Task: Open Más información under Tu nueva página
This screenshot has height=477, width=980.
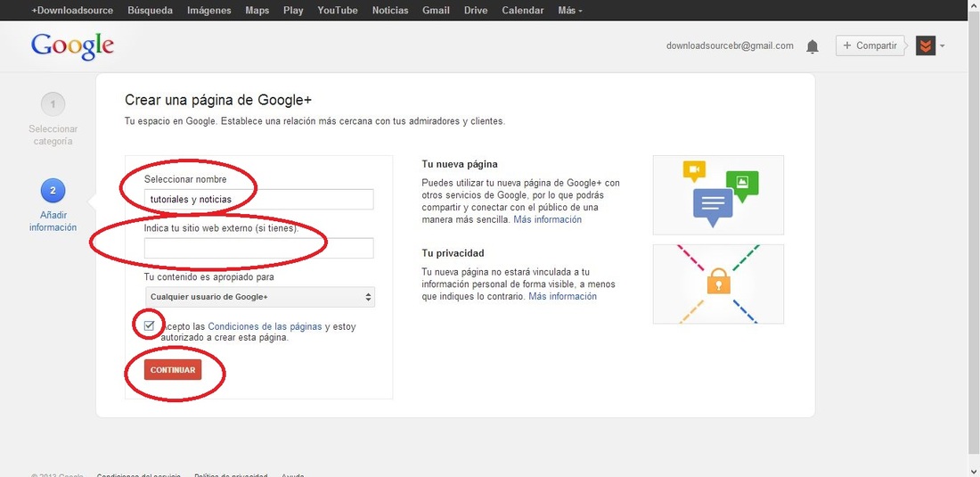Action: [548, 219]
